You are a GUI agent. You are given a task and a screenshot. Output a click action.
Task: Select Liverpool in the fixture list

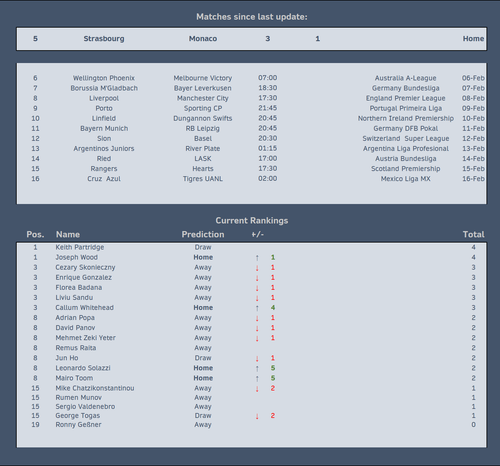(104, 98)
